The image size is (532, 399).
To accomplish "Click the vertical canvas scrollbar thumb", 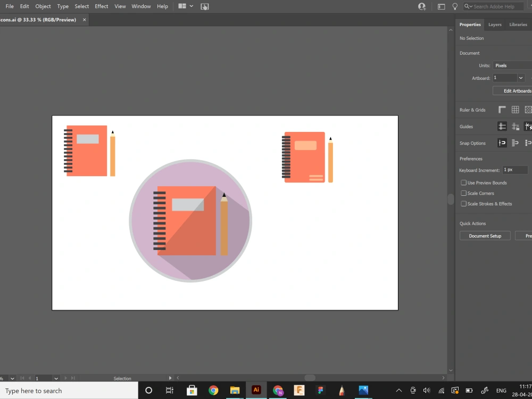I will [451, 199].
